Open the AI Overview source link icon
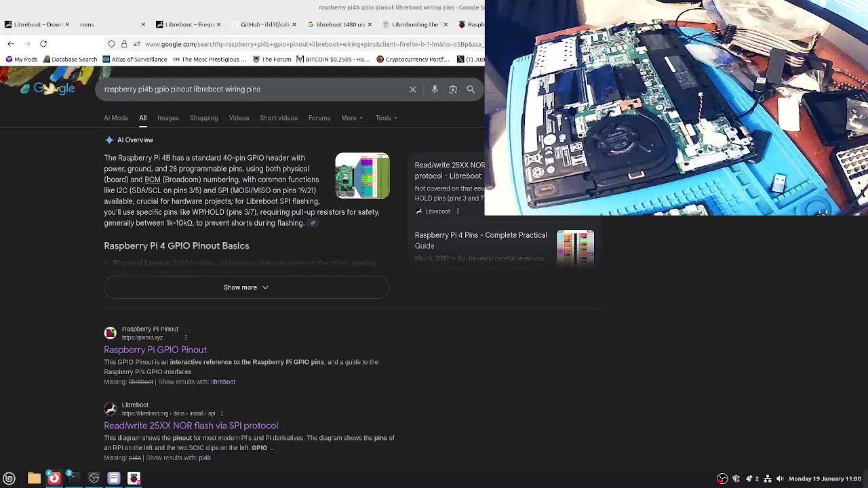Viewport: 868px width, 488px height. 313,223
